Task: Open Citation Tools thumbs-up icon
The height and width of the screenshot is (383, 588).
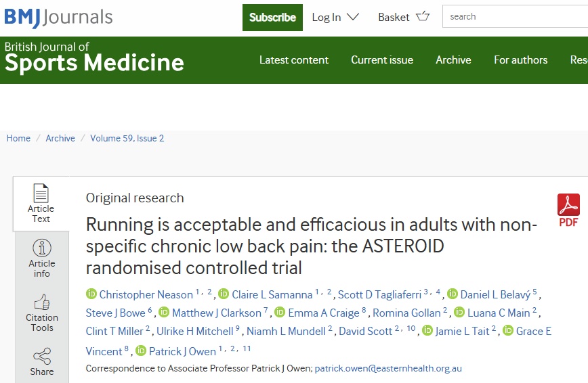Action: tap(41, 302)
